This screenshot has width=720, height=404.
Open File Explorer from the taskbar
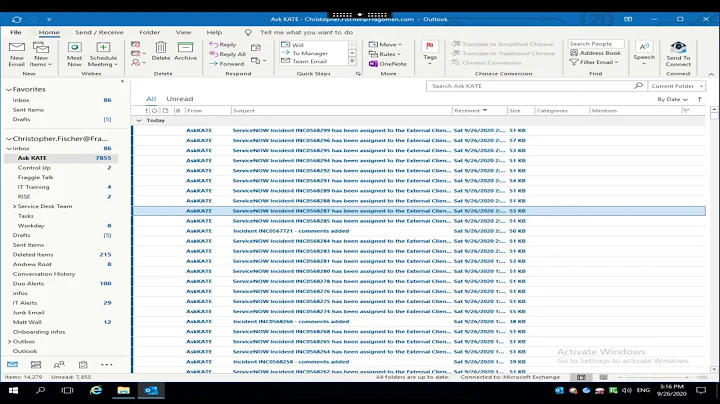(x=124, y=391)
